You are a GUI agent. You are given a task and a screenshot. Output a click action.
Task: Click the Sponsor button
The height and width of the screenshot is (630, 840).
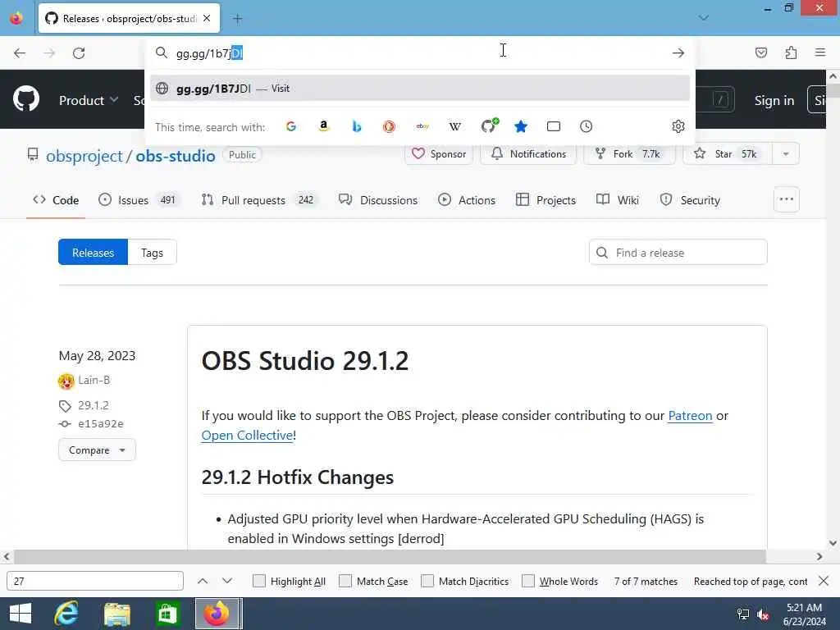pyautogui.click(x=439, y=153)
